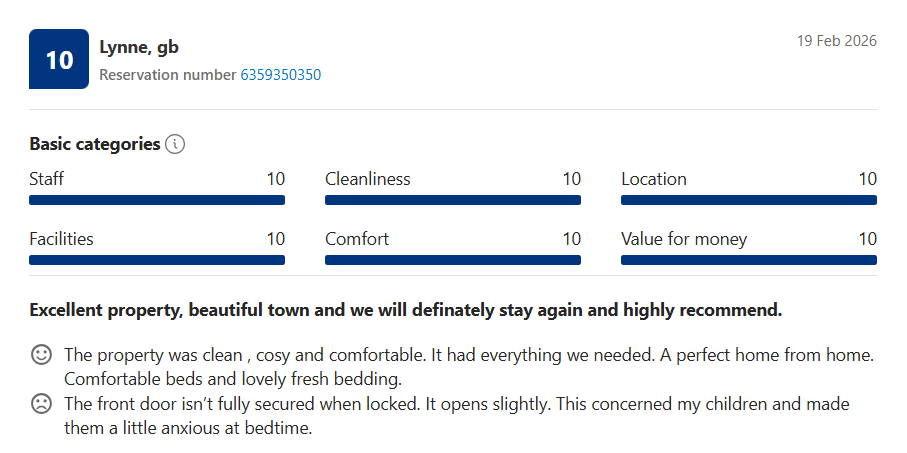Click the Basic categories heading
The image size is (907, 453).
point(95,144)
